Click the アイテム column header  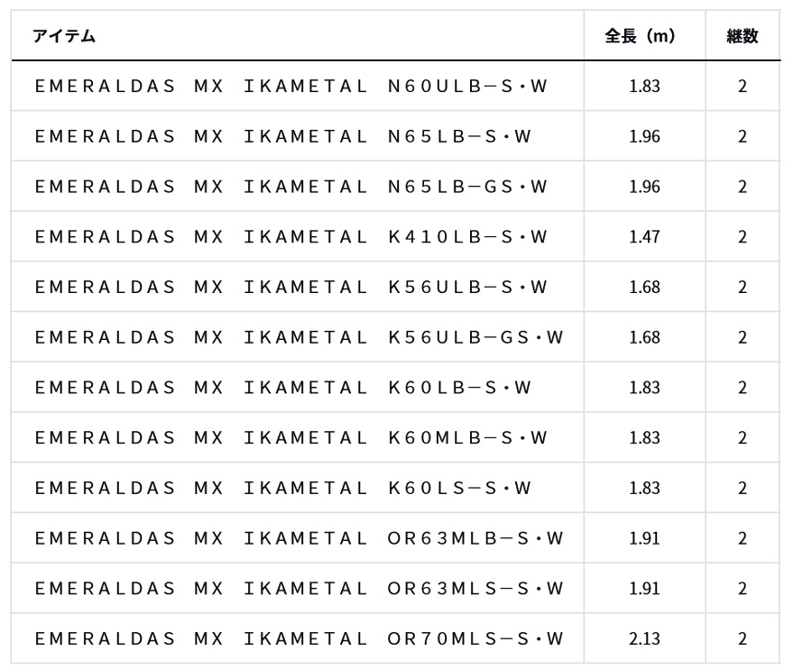click(x=64, y=37)
